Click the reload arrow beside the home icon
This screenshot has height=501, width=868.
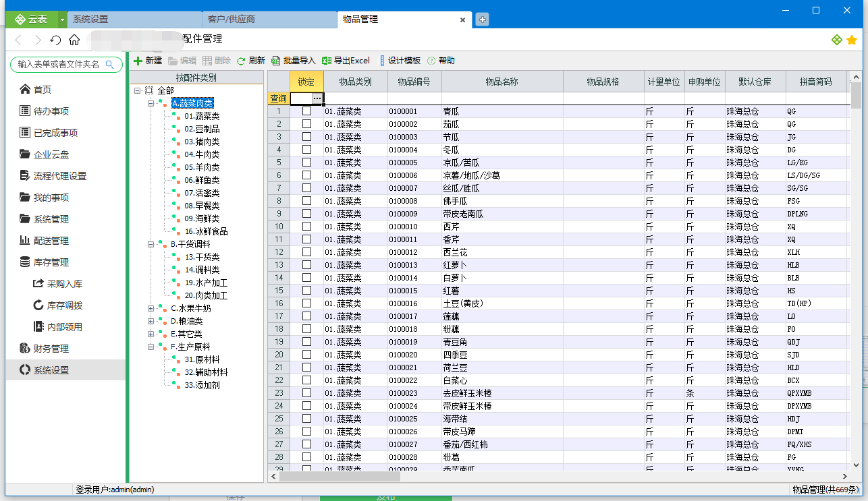(x=55, y=40)
